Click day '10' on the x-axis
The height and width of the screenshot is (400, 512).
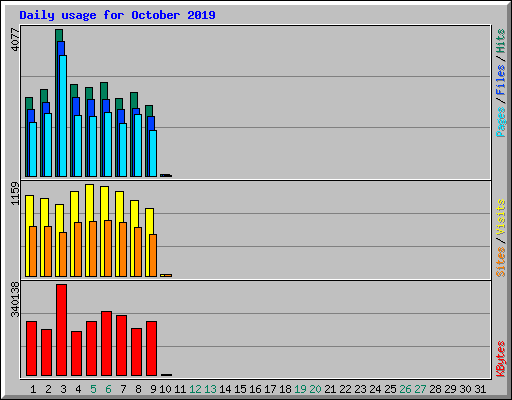tap(165, 389)
